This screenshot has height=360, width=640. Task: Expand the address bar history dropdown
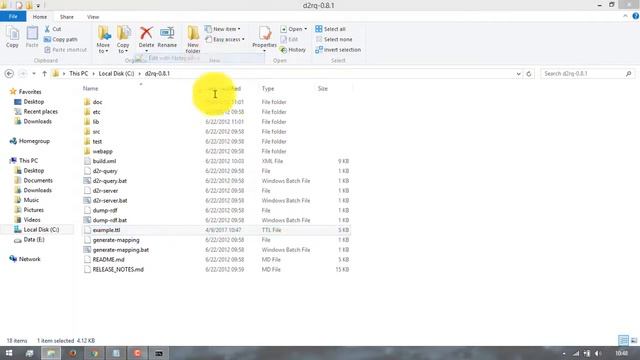pyautogui.click(x=518, y=73)
